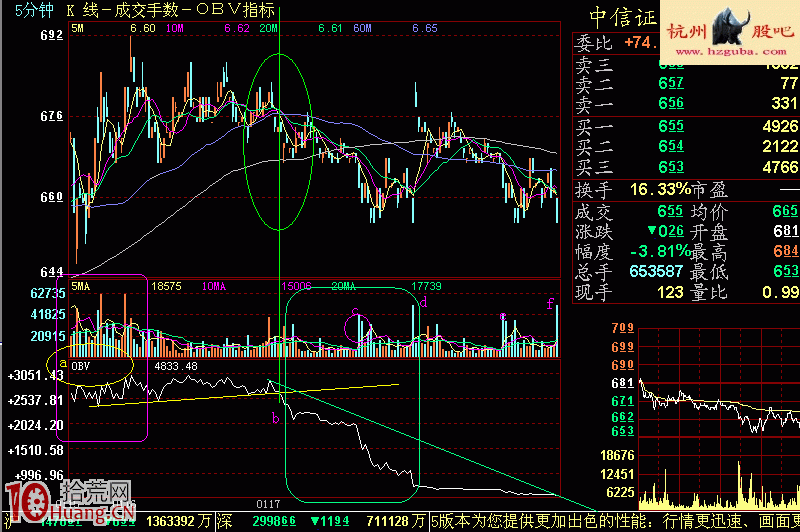Click the 量比 volume ratio 0.99
The width and height of the screenshot is (800, 532).
pyautogui.click(x=780, y=292)
